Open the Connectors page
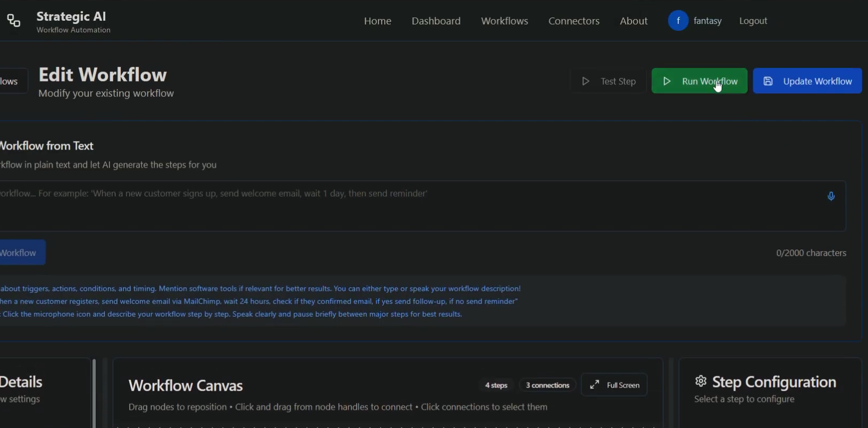The height and width of the screenshot is (428, 868). point(574,21)
